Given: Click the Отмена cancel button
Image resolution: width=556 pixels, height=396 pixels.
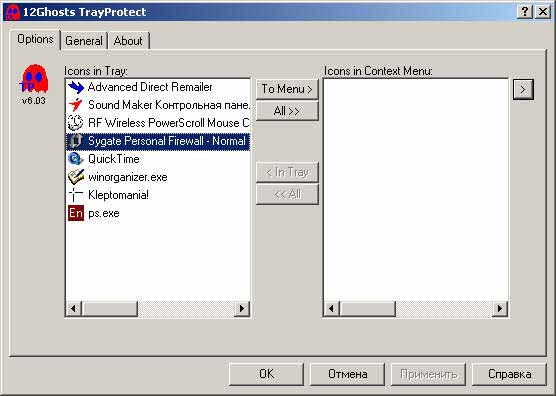Looking at the screenshot, I should coord(348,374).
